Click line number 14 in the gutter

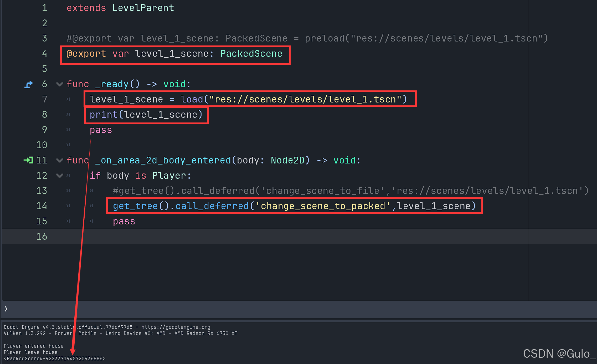(x=42, y=206)
